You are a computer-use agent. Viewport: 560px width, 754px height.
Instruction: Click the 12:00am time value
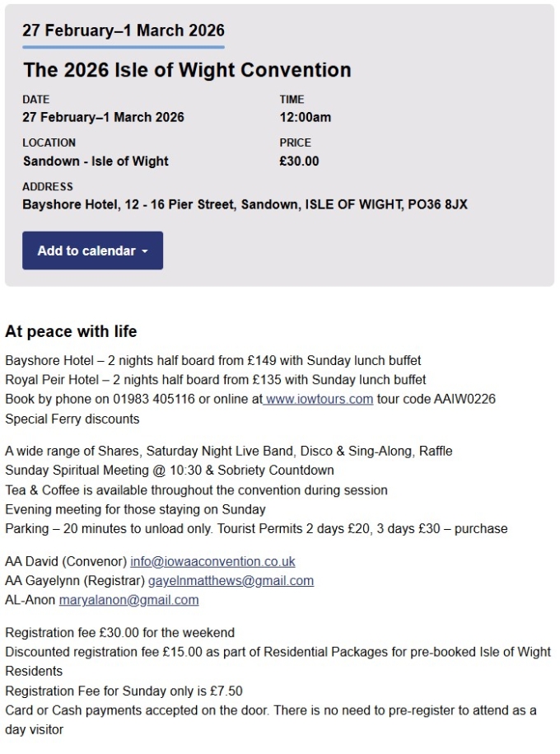click(x=306, y=117)
